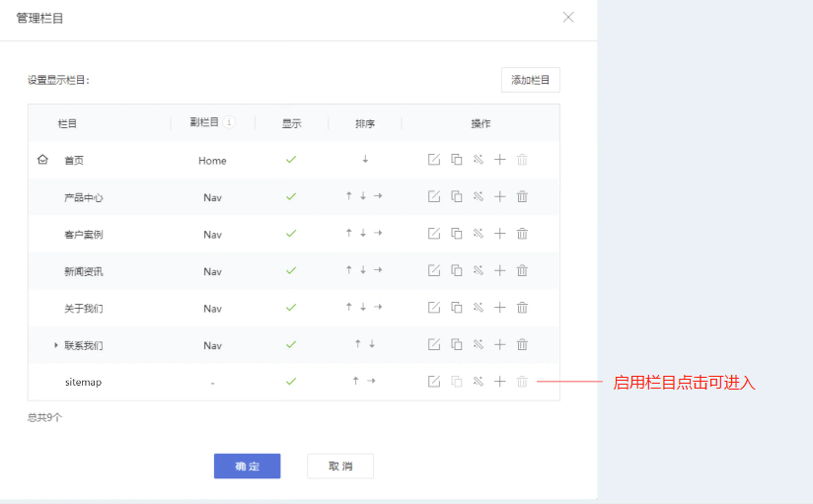The width and height of the screenshot is (813, 504).
Task: Move 关于我们 up with the up arrow
Action: 348,308
